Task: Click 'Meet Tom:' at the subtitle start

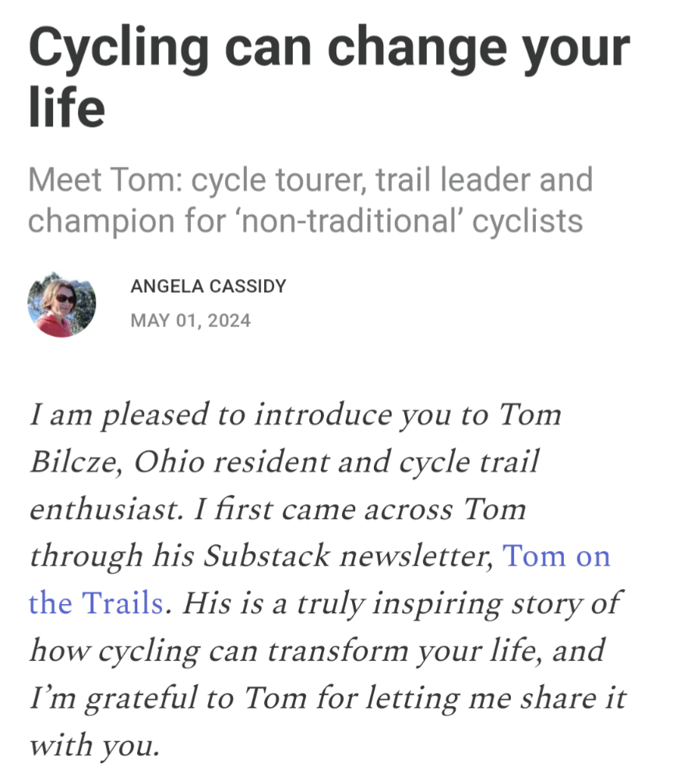Action: click(x=105, y=179)
